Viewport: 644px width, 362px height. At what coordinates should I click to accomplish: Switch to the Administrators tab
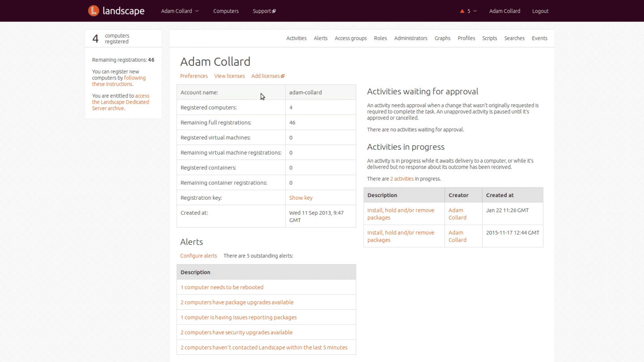coord(411,38)
